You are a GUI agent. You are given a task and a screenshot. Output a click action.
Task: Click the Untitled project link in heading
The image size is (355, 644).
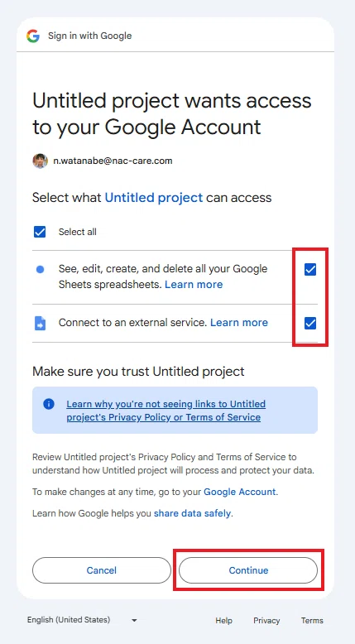point(154,198)
